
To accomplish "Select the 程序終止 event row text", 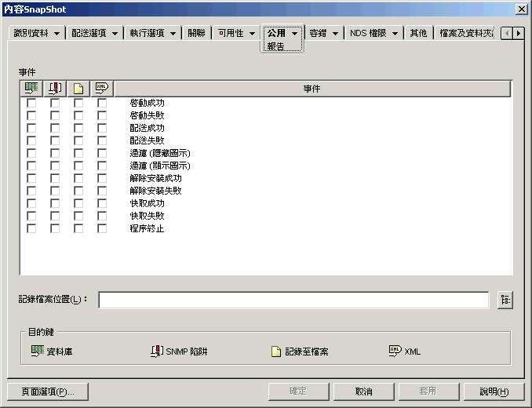I will click(147, 228).
